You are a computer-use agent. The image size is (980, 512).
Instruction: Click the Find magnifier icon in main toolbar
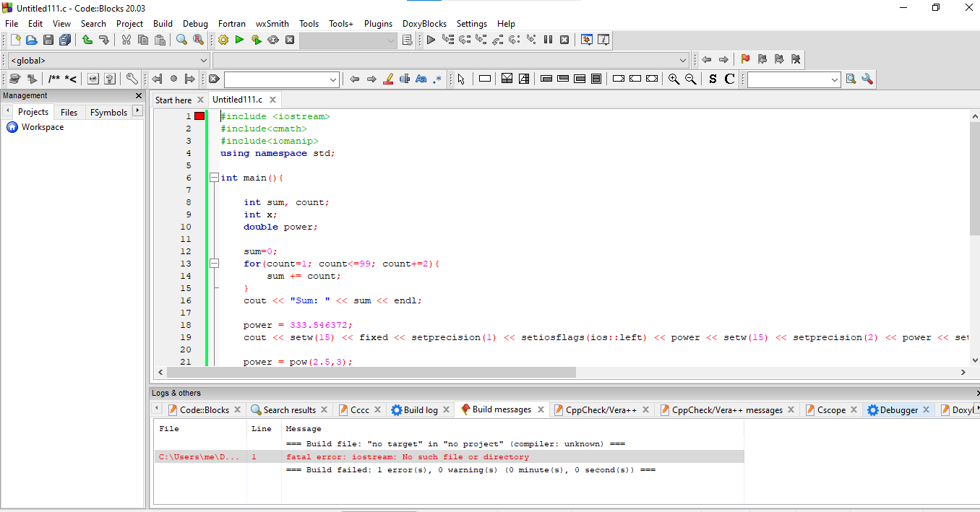(181, 40)
